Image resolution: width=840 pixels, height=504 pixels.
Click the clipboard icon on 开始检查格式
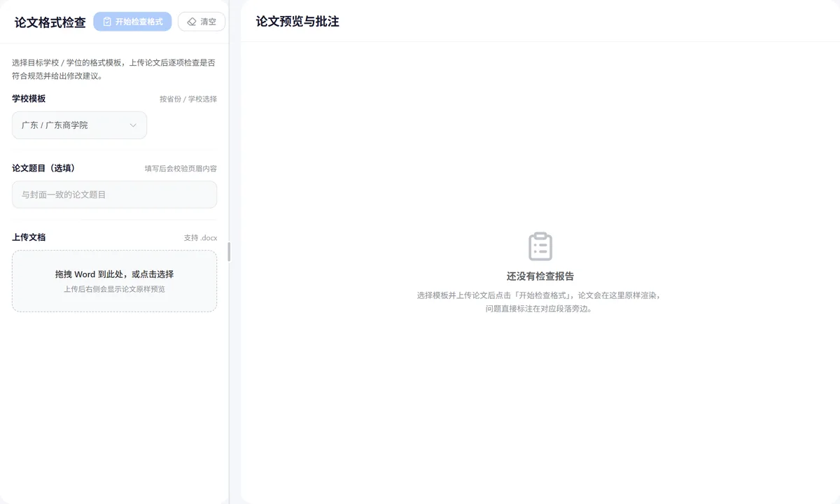(107, 22)
